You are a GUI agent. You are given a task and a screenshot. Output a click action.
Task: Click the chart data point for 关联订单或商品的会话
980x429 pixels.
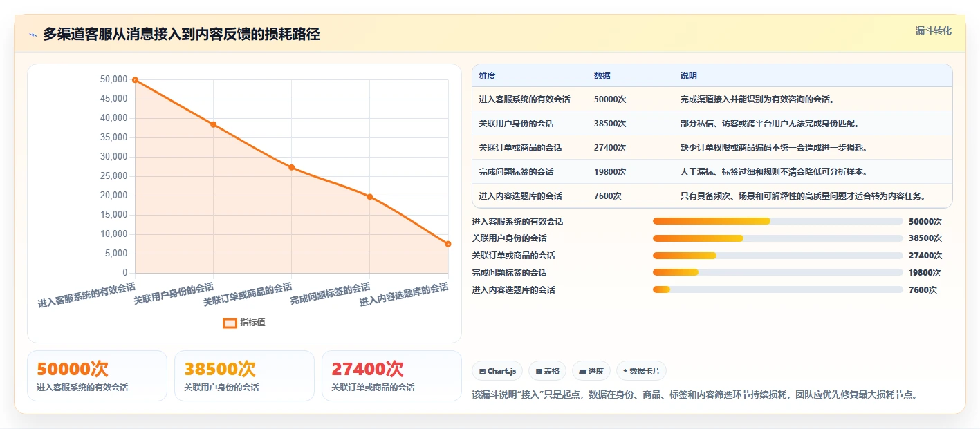[291, 167]
